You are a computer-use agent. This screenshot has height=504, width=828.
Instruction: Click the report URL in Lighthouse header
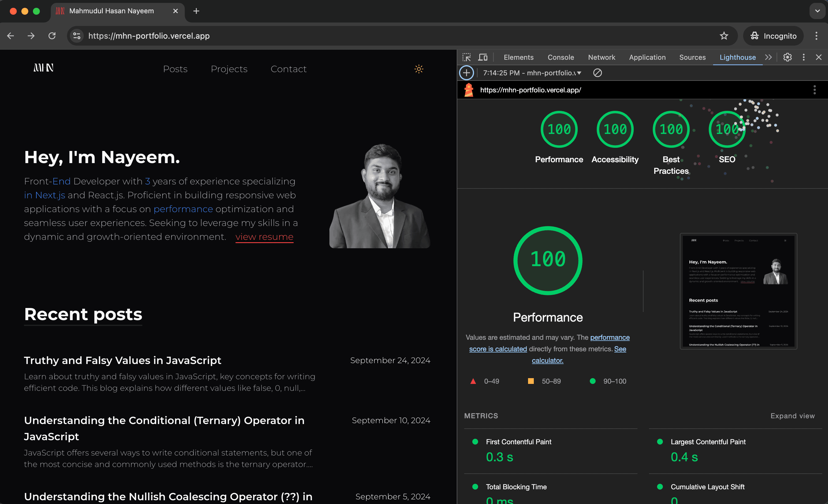(530, 90)
